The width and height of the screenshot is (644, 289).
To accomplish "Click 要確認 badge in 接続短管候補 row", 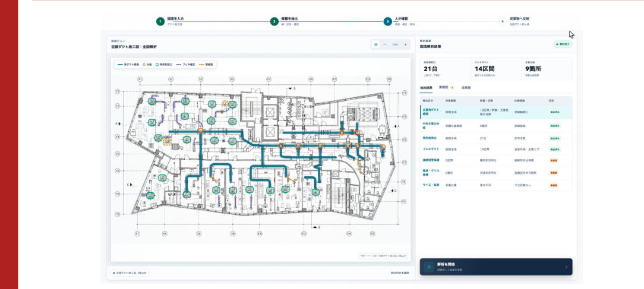I will 554,160.
